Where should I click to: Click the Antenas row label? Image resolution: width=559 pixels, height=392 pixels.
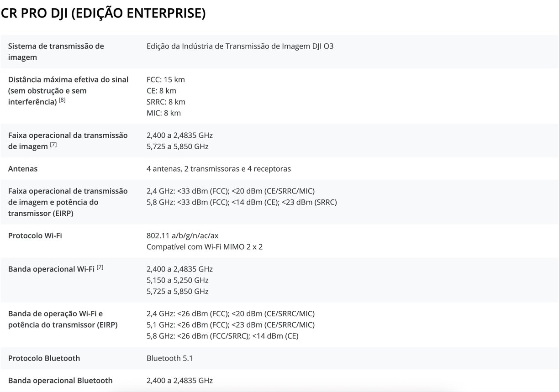point(23,169)
